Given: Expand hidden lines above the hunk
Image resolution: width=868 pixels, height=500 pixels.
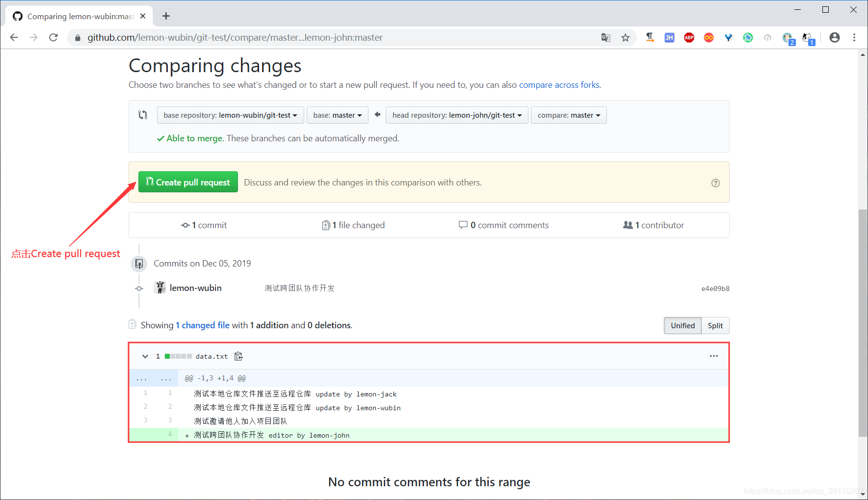Looking at the screenshot, I should click(x=154, y=378).
